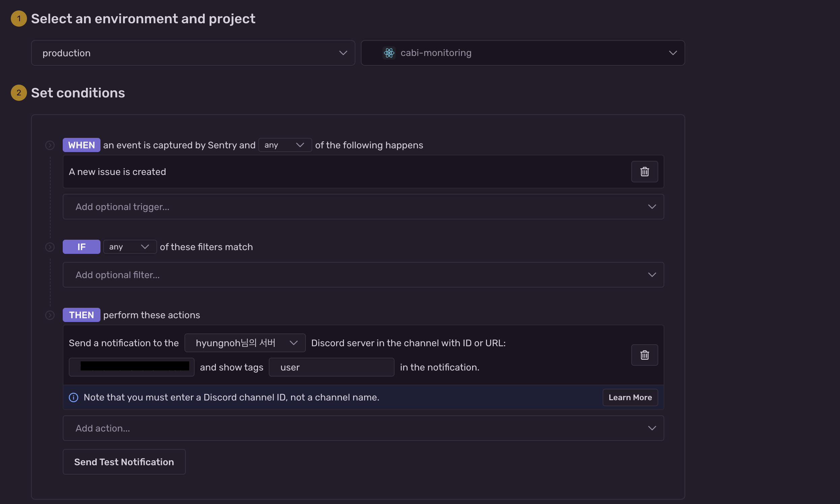This screenshot has width=840, height=504.
Task: Open the Add optional filter dropdown
Action: tap(363, 274)
